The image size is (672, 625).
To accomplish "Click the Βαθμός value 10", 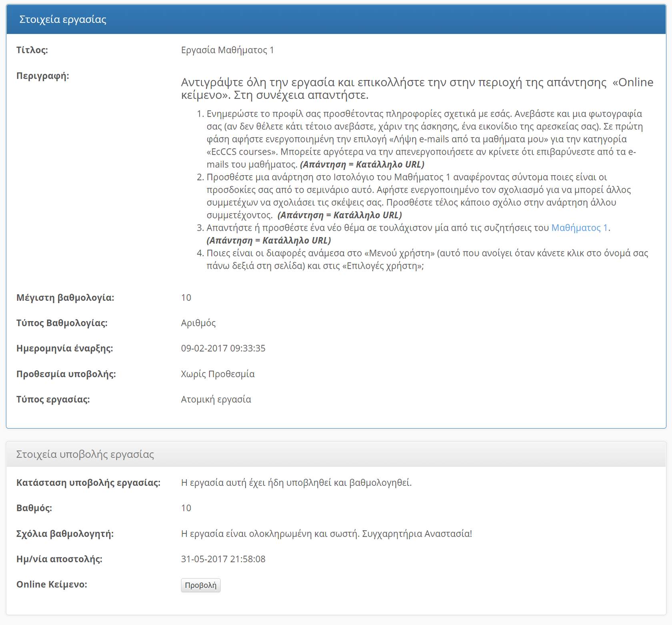I will point(186,508).
